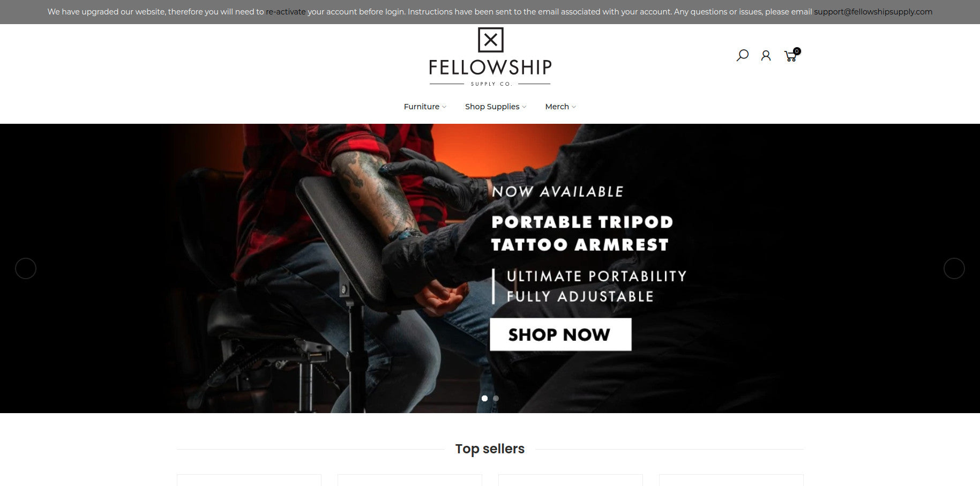Viewport: 980px width, 486px height.
Task: Click the cart item count badge
Action: coord(797,51)
